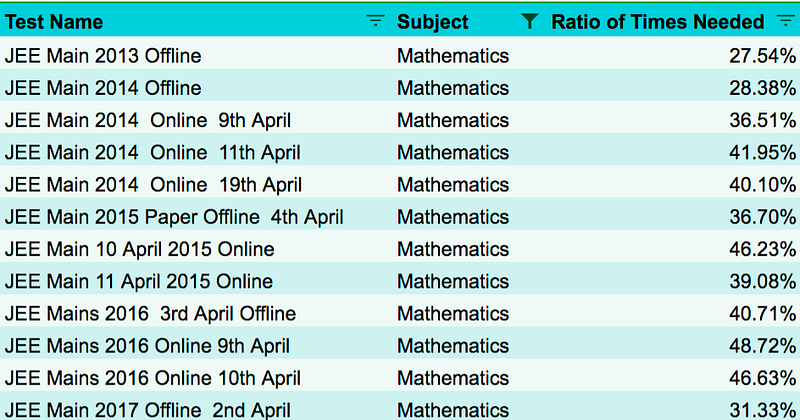800x420 pixels.
Task: Select the Subject header cell
Action: click(469, 21)
